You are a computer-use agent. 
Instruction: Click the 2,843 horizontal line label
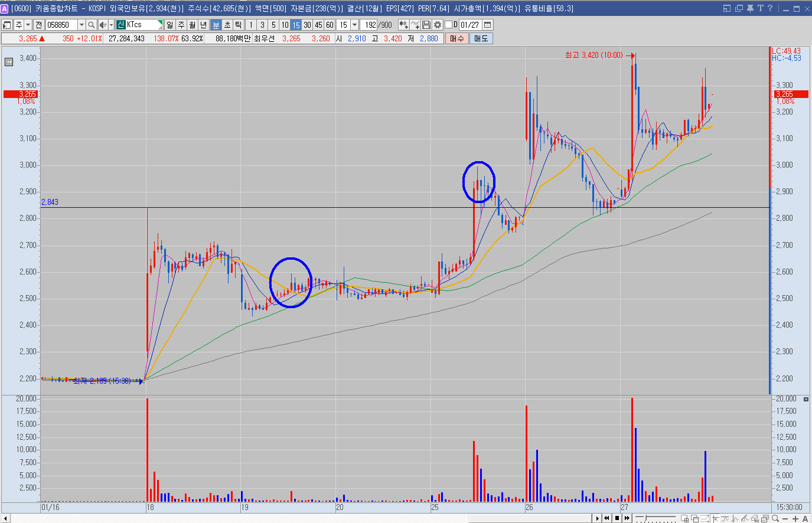[50, 202]
